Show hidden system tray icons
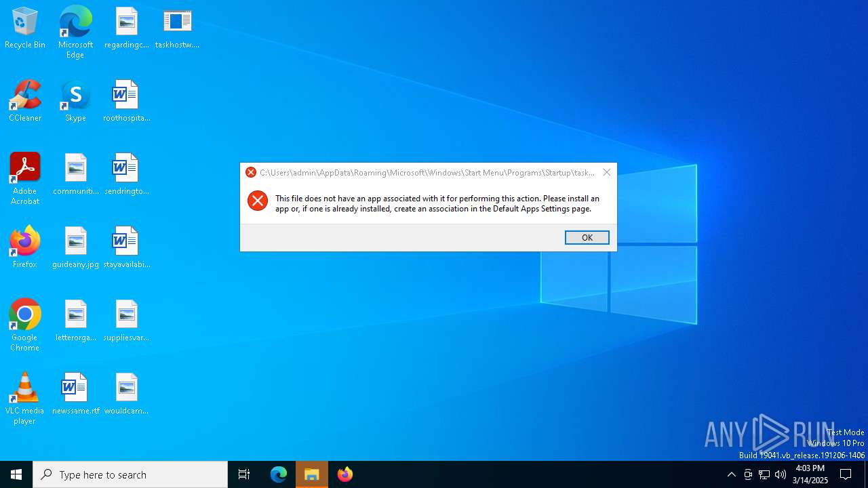Image resolution: width=868 pixels, height=488 pixels. point(731,474)
